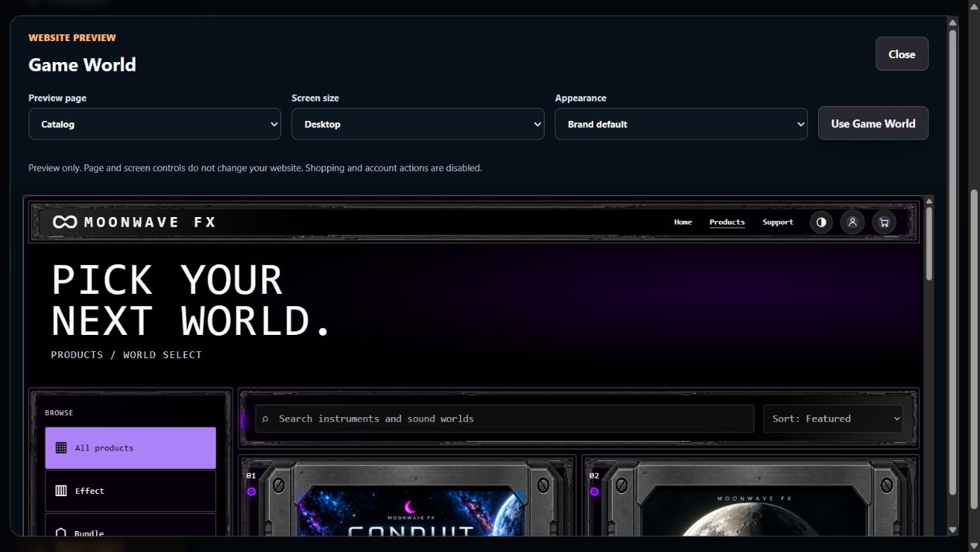The width and height of the screenshot is (980, 552).
Task: Open the Preview page dropdown
Action: 155,124
